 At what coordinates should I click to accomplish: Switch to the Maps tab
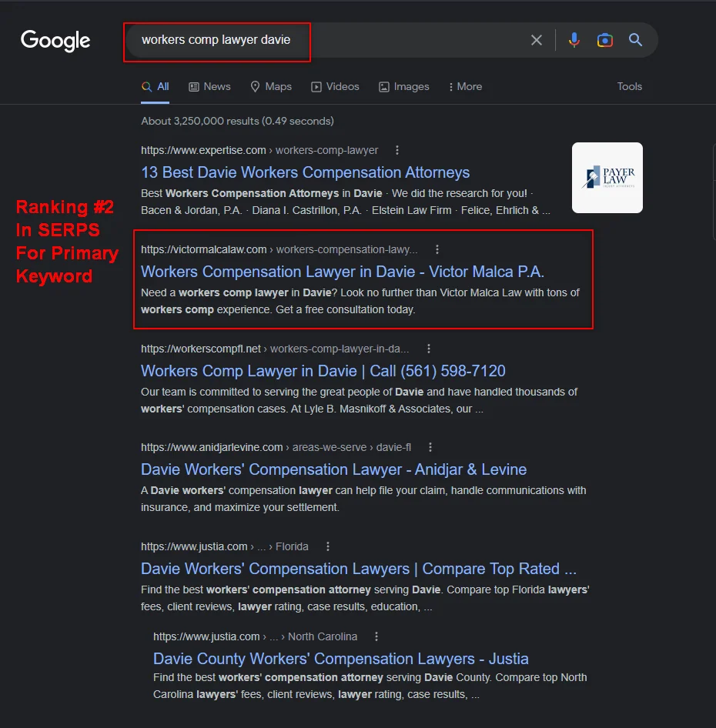(x=271, y=87)
